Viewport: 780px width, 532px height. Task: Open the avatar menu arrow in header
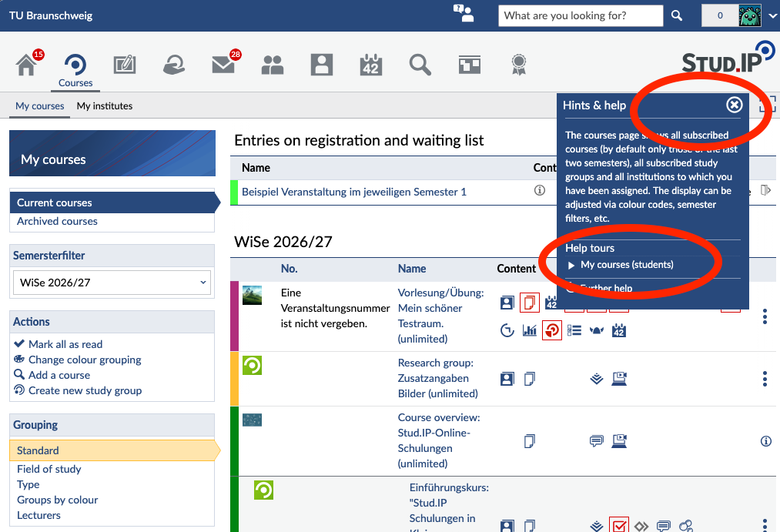pos(772,16)
